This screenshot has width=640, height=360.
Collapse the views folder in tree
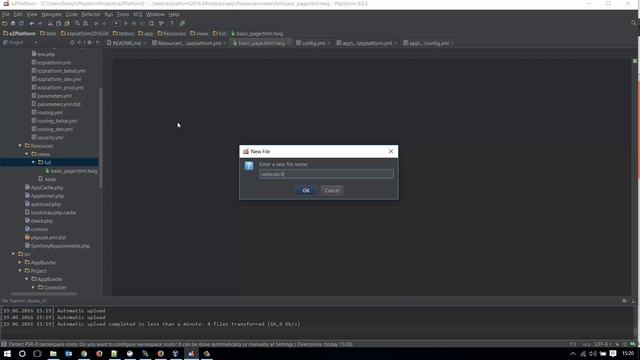[x=27, y=154]
